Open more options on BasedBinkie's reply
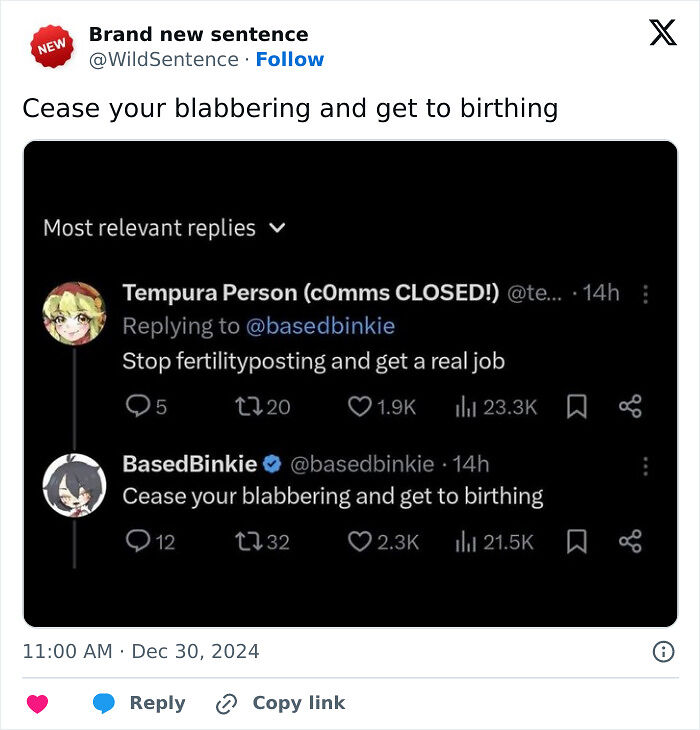The image size is (700, 730). (x=646, y=465)
